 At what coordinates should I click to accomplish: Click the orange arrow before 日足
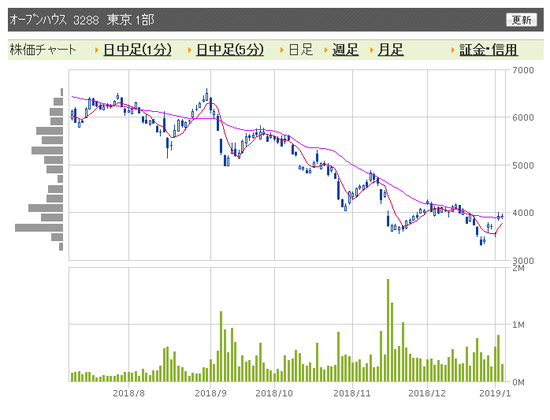click(x=282, y=50)
